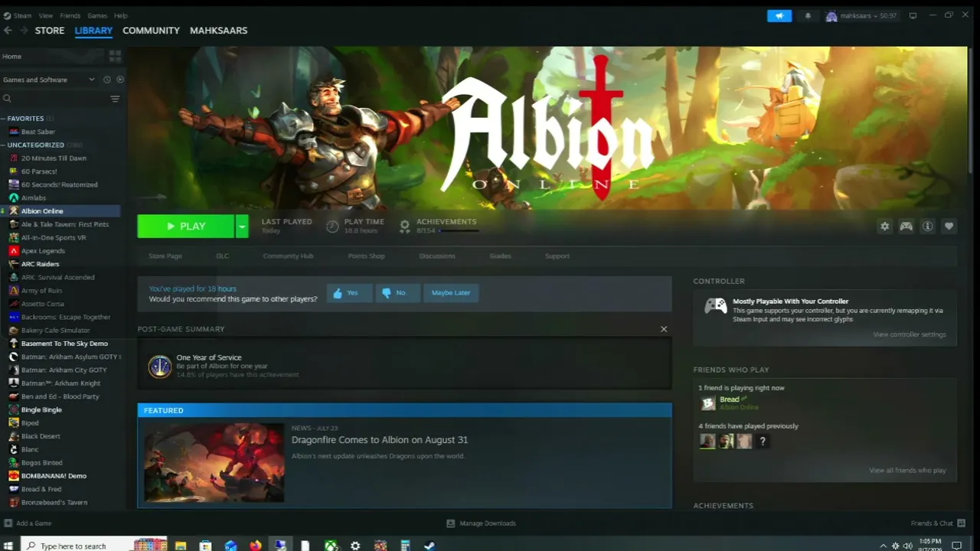
Task: Open the Help menu
Action: tap(121, 15)
